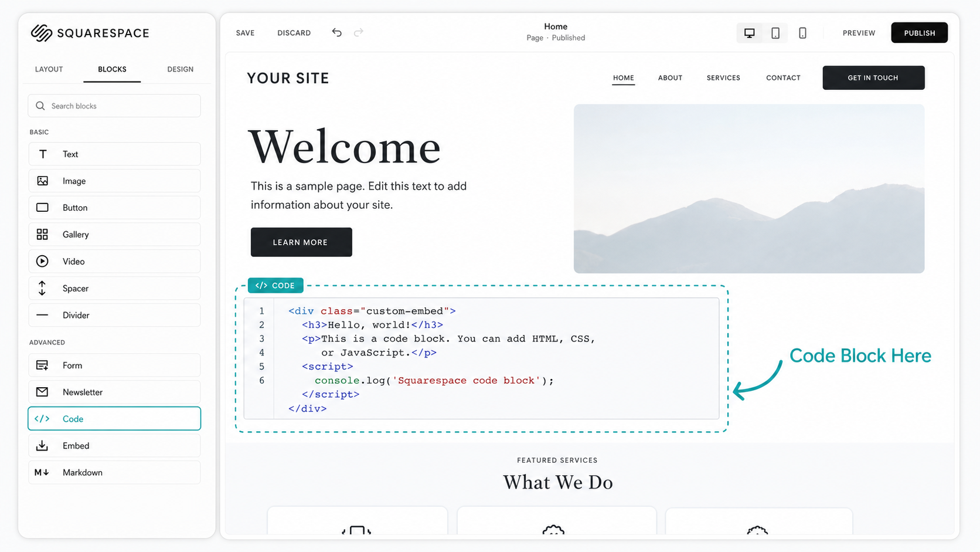Screen dimensions: 980x552
Task: Click code line with console.log
Action: pyautogui.click(x=434, y=380)
